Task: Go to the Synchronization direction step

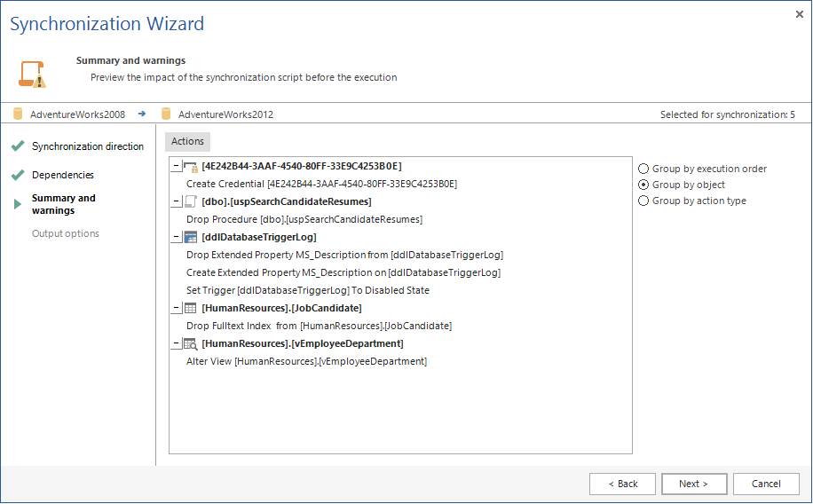Action: pyautogui.click(x=88, y=146)
